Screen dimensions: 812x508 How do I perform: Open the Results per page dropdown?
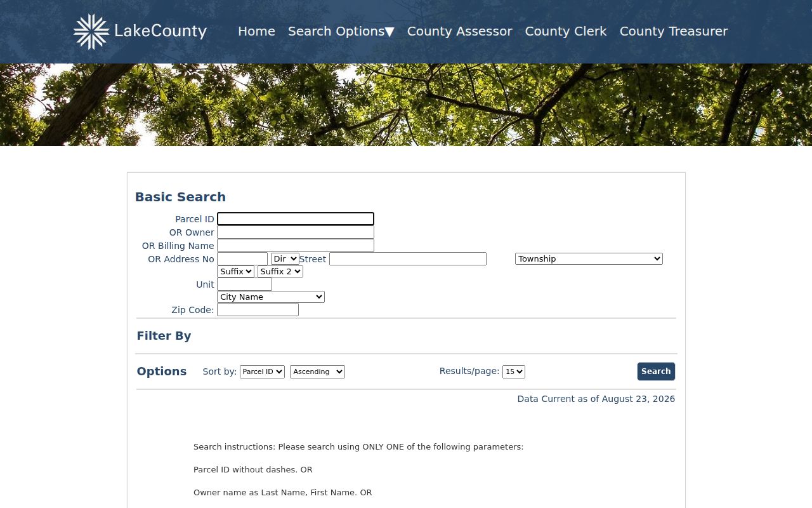(x=514, y=371)
